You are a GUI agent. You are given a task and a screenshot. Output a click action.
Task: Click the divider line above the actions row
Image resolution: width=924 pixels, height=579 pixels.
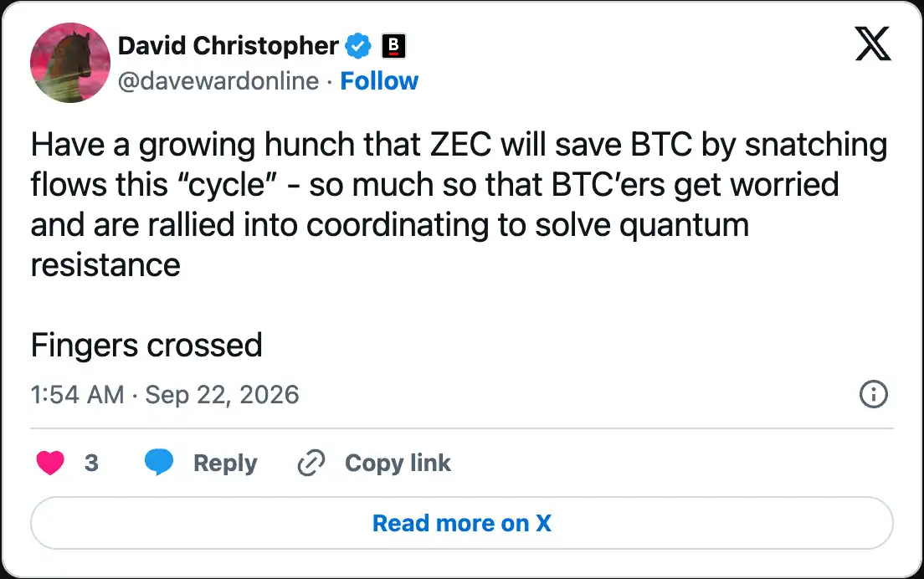point(462,428)
